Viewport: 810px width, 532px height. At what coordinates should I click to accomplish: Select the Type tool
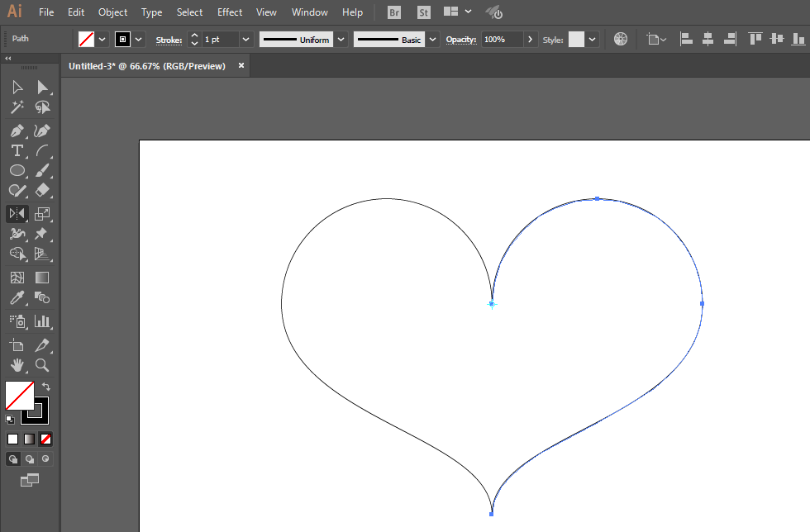coord(17,151)
